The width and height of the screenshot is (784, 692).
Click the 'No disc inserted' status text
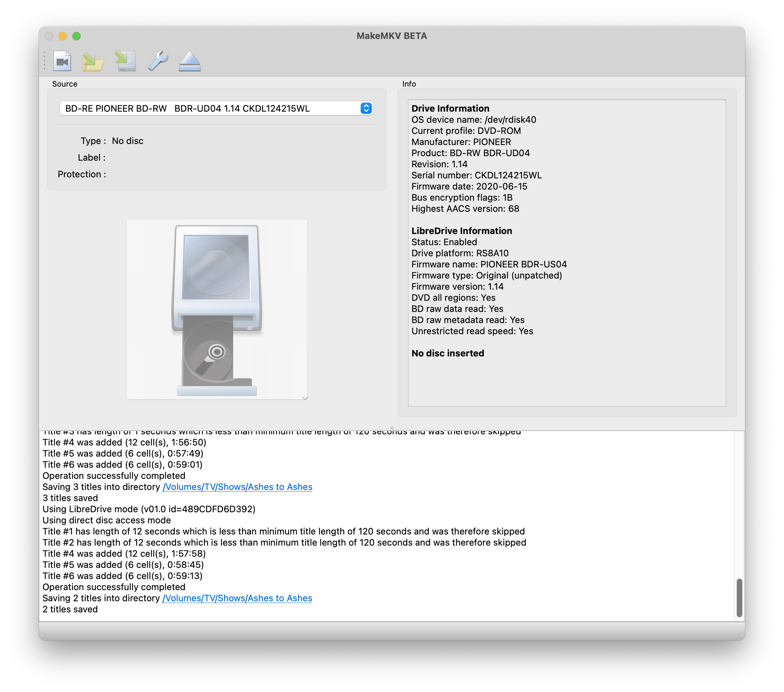coord(447,353)
